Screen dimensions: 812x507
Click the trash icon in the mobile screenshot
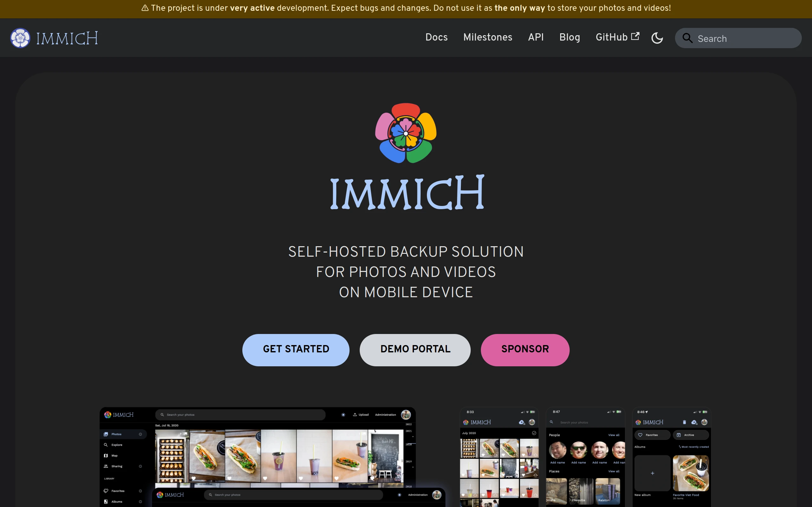pyautogui.click(x=684, y=422)
